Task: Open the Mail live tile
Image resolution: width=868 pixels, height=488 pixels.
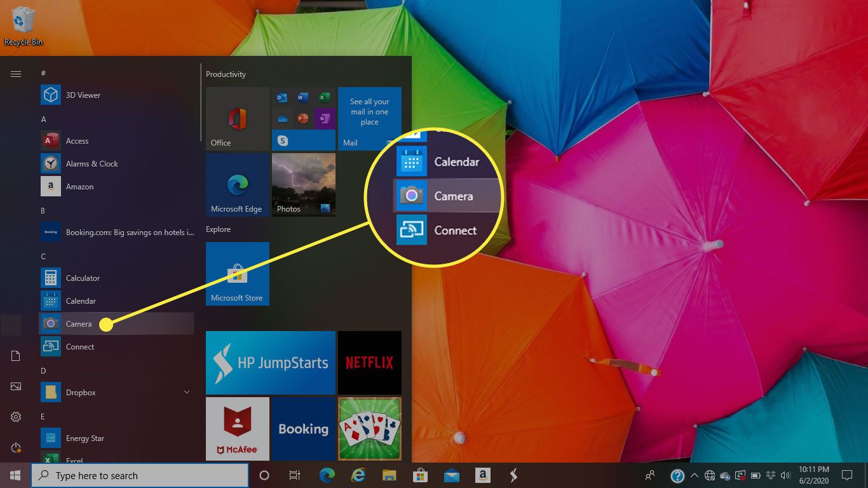Action: click(x=370, y=119)
